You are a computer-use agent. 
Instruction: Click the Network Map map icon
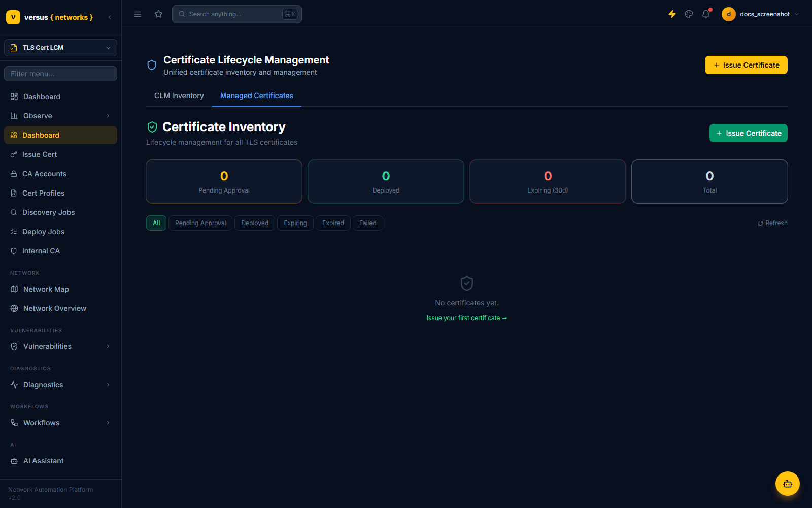point(14,289)
